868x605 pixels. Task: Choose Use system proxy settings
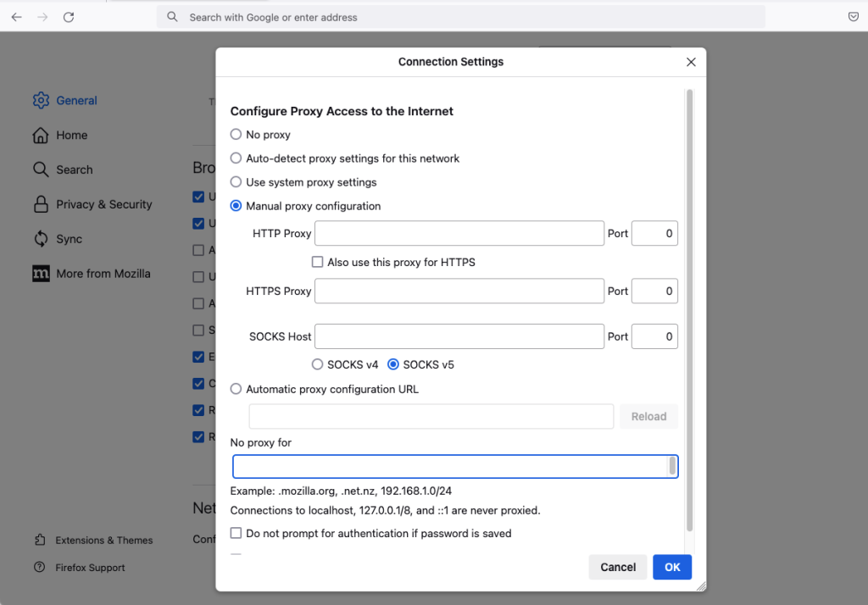tap(236, 182)
